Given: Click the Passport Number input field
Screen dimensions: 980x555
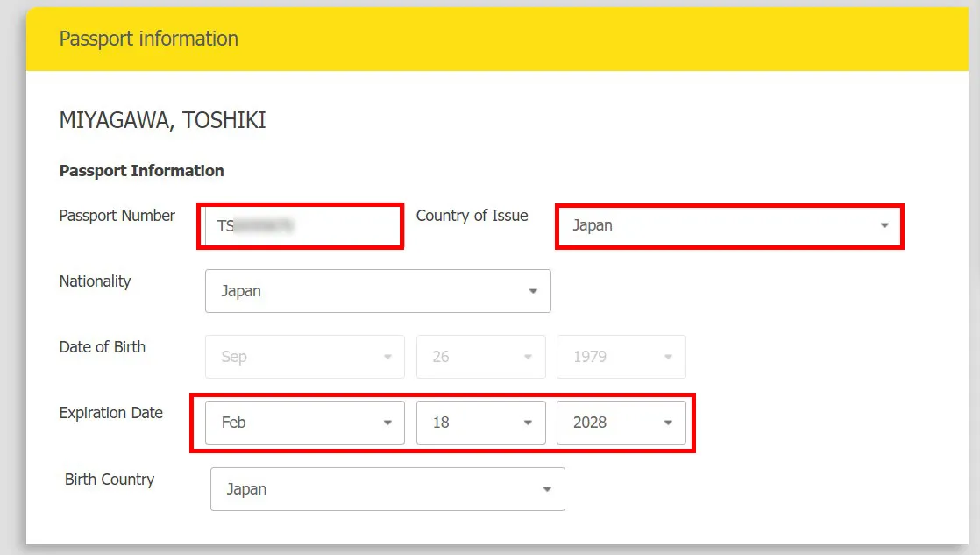Looking at the screenshot, I should [300, 226].
